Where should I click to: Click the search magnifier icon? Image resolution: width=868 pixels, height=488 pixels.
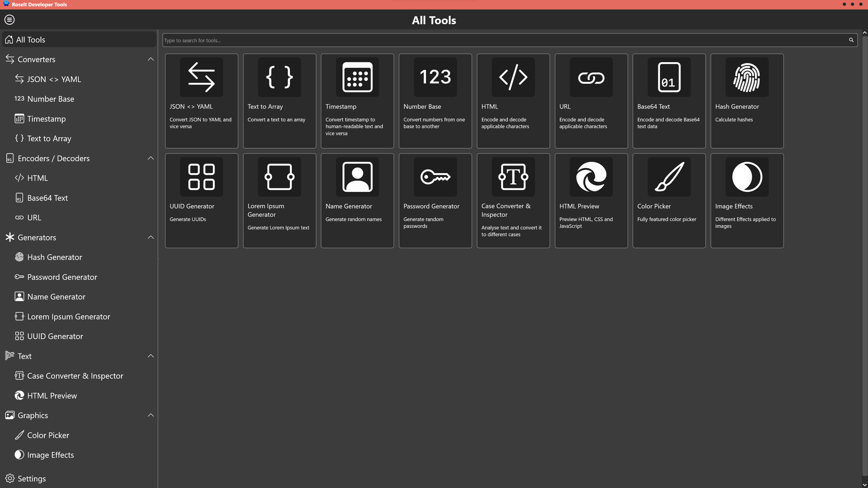(x=851, y=40)
